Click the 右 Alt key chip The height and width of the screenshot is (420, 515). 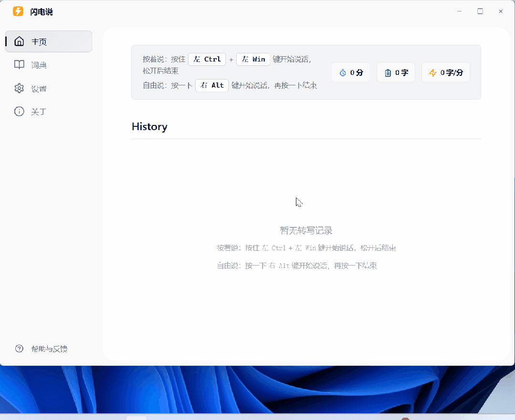coord(211,85)
